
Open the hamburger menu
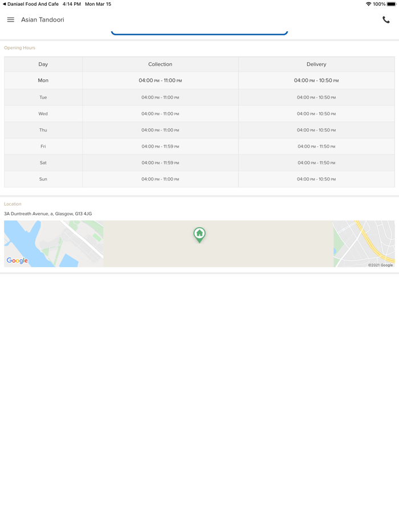click(x=10, y=20)
